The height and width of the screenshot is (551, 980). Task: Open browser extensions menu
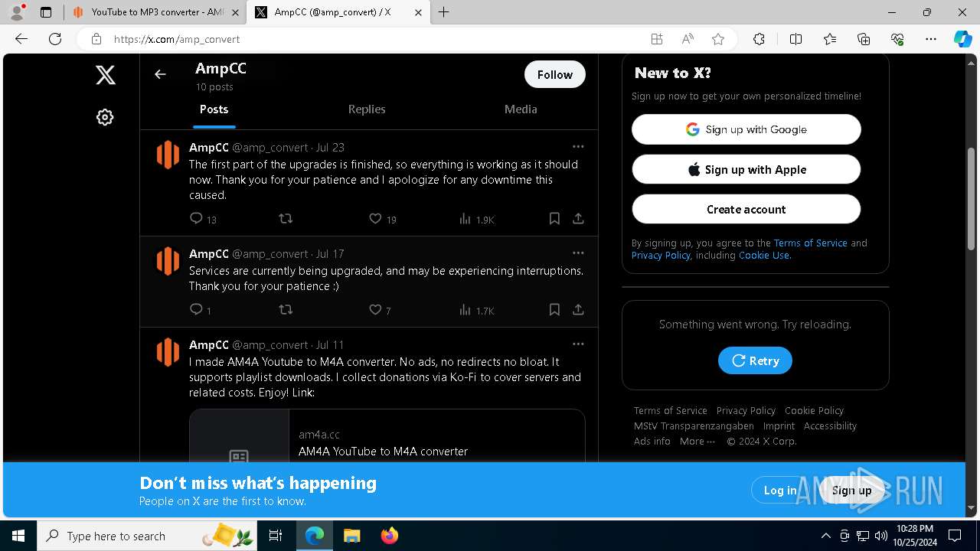pos(759,39)
